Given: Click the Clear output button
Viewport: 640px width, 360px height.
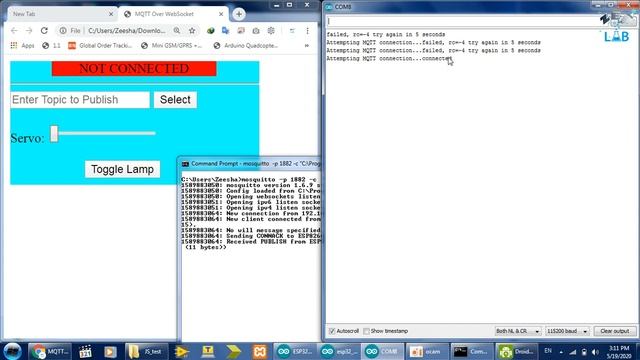Looking at the screenshot, I should click(x=615, y=331).
